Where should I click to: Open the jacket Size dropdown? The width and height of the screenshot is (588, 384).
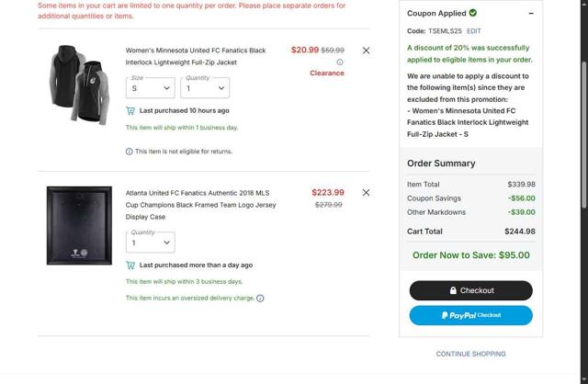(152, 88)
